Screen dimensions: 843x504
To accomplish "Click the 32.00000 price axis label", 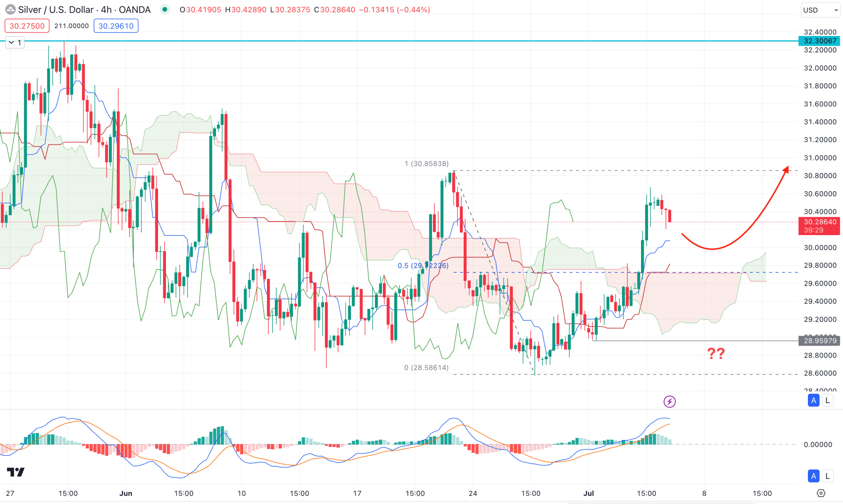I will (x=820, y=68).
